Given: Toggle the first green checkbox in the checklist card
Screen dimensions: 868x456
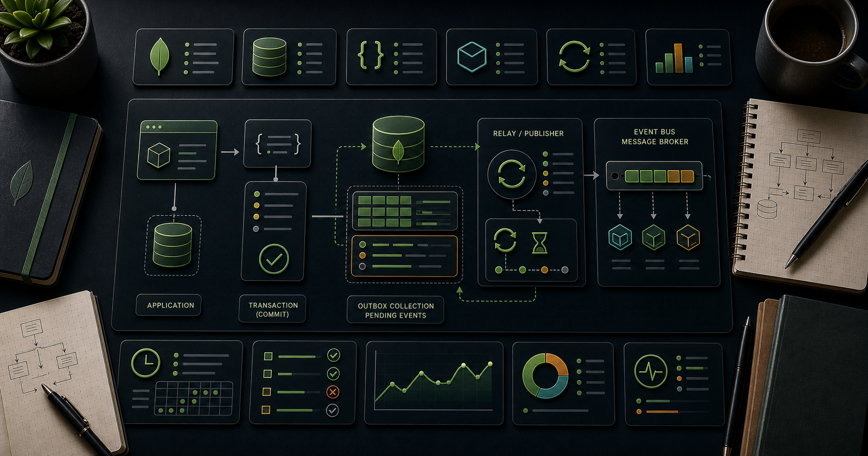Looking at the screenshot, I should coord(268,356).
